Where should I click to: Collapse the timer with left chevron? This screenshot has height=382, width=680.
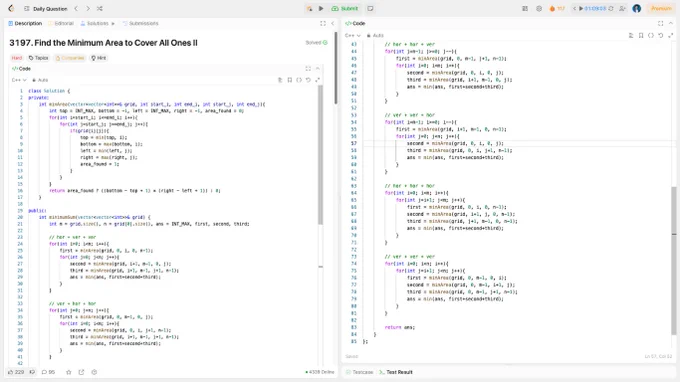coord(575,9)
